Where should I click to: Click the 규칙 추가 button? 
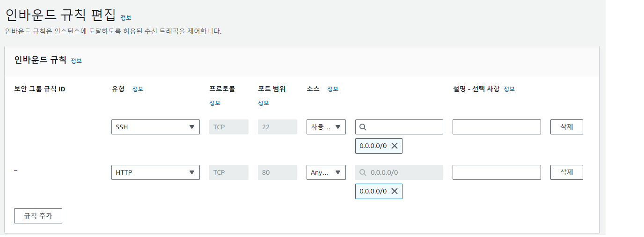(x=38, y=216)
